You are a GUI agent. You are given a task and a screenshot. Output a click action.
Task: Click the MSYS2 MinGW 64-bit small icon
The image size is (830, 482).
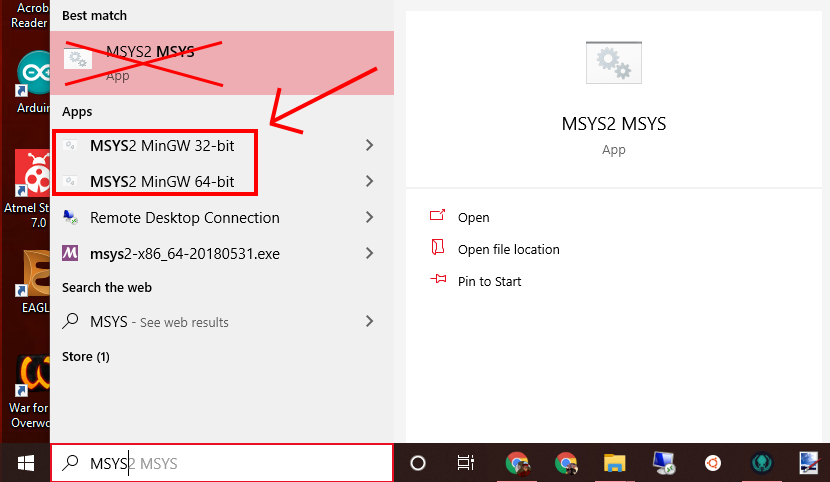[70, 181]
